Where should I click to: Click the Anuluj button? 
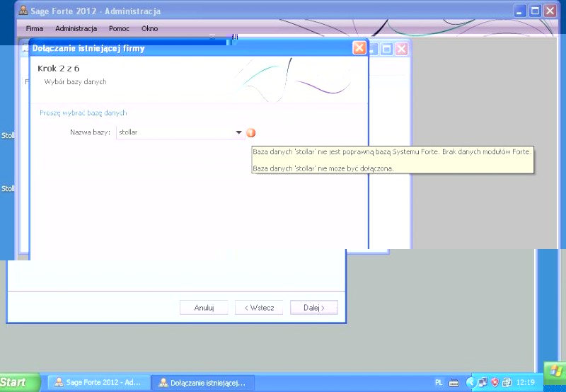[204, 308]
